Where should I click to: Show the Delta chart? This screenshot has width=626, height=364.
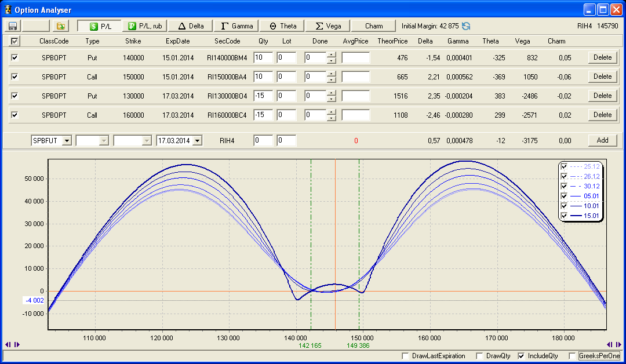pyautogui.click(x=191, y=26)
